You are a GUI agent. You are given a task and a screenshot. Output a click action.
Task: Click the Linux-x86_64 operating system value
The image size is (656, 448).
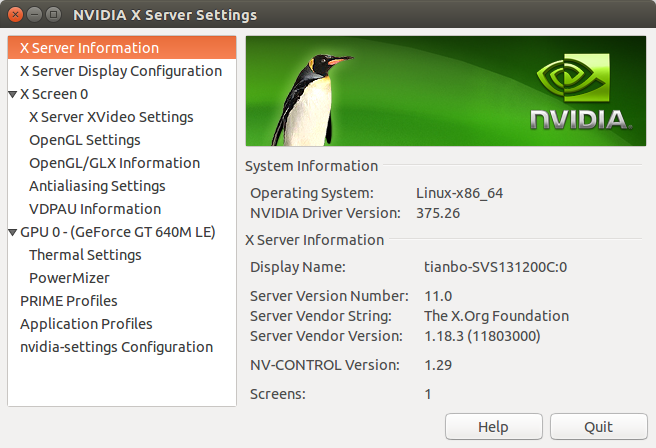[x=459, y=193]
